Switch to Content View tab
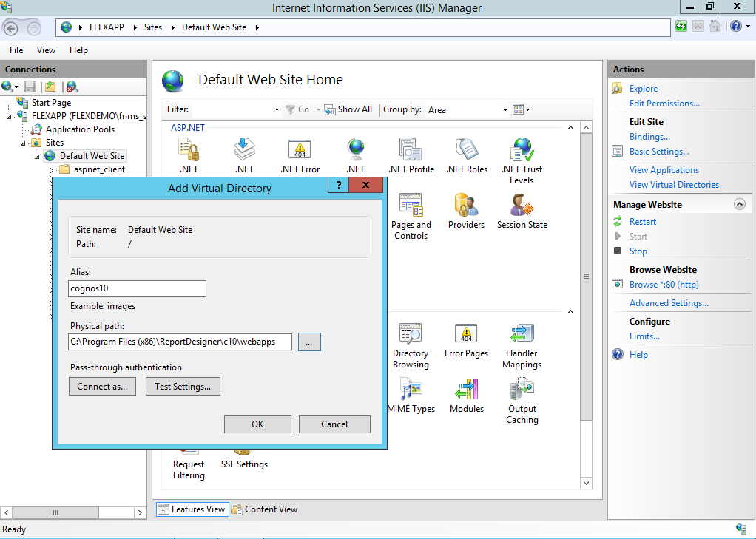Image resolution: width=756 pixels, height=539 pixels. 265,509
